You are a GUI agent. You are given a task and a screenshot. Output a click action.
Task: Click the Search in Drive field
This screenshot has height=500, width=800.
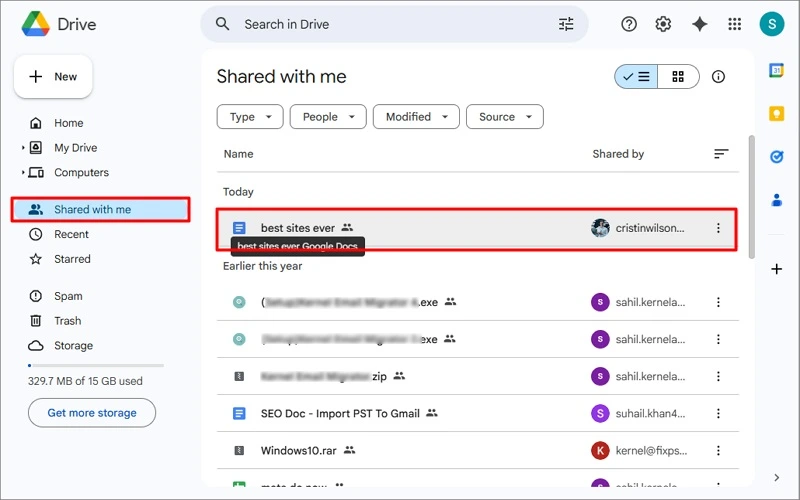point(394,24)
